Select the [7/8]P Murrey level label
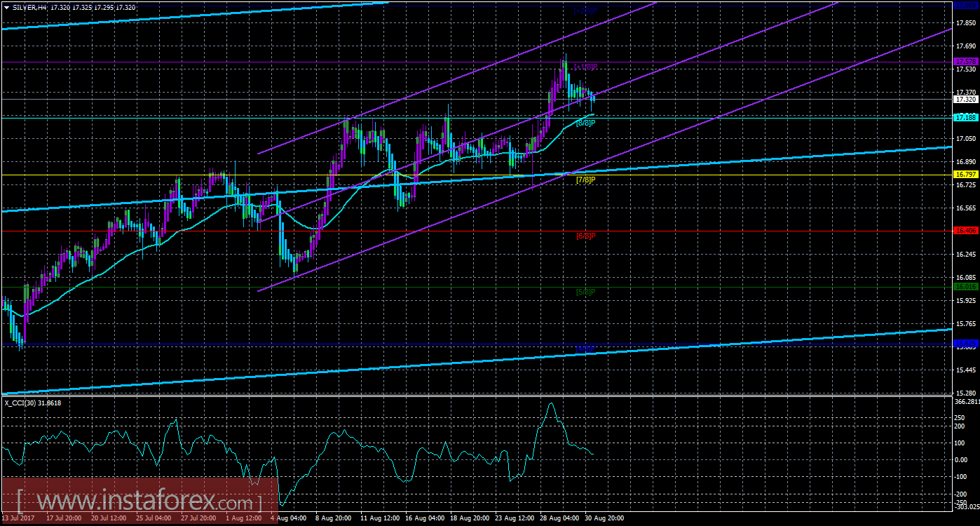Image resolution: width=980 pixels, height=526 pixels. click(585, 180)
